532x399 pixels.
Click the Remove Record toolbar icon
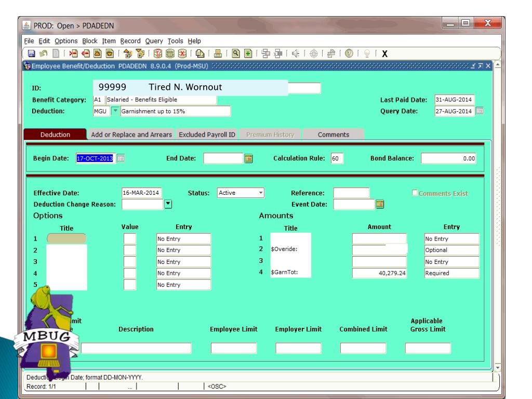(86, 54)
